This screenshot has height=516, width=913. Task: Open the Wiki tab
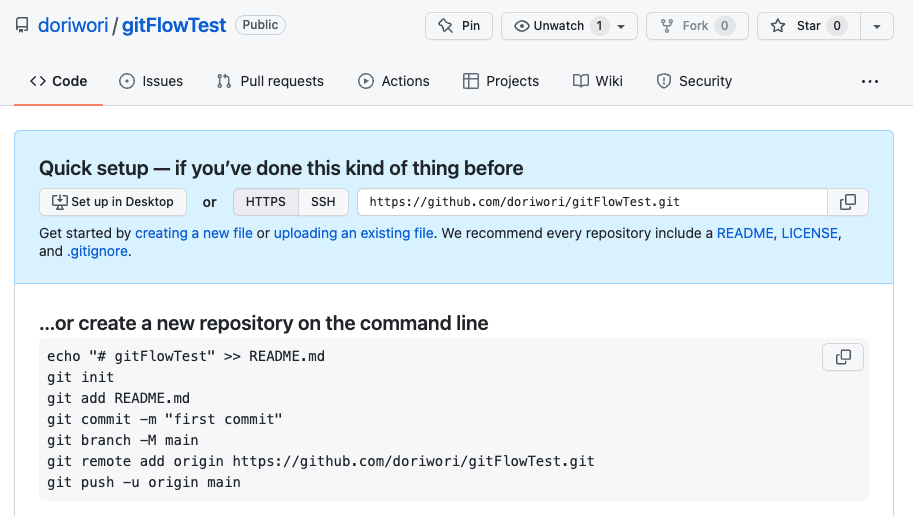click(597, 81)
